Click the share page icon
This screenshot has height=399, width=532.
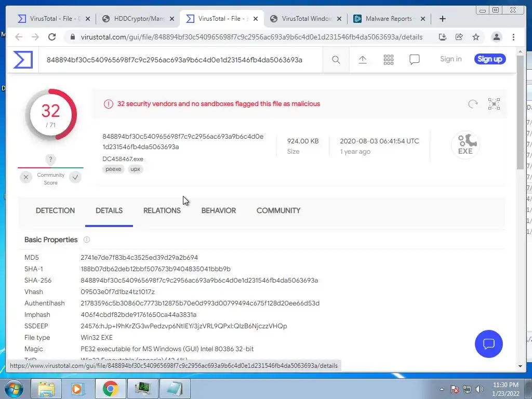459,37
